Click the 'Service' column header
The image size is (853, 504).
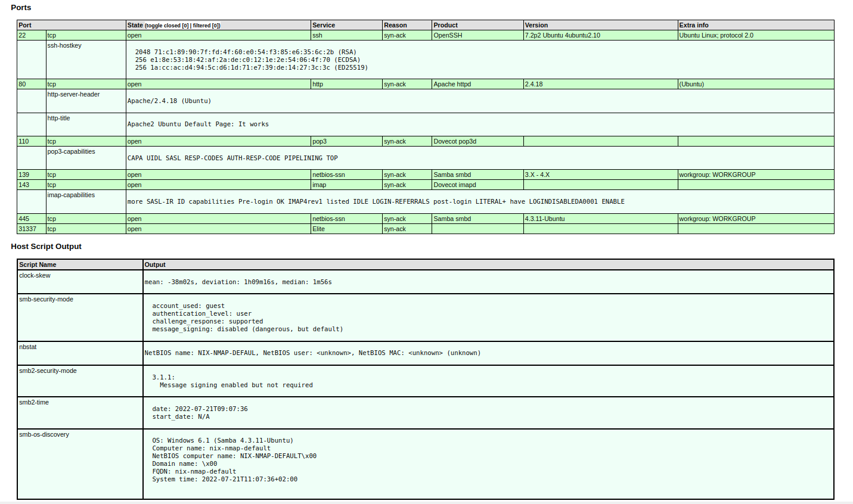(x=346, y=25)
